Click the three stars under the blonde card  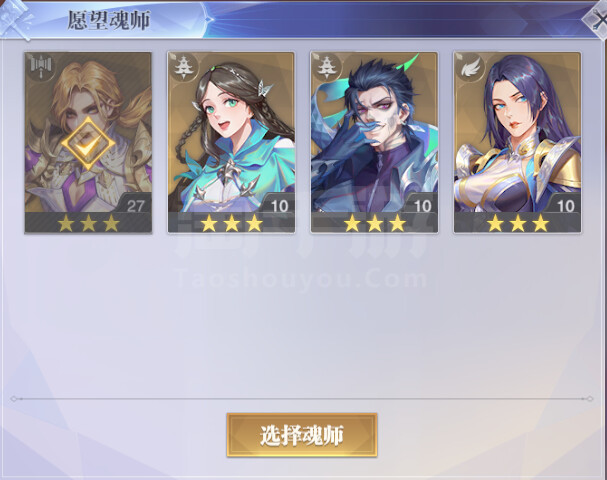click(x=88, y=223)
